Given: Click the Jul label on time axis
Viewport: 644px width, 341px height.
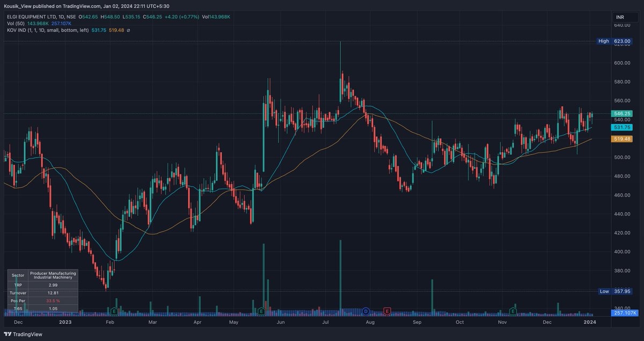Looking at the screenshot, I should click(x=325, y=322).
